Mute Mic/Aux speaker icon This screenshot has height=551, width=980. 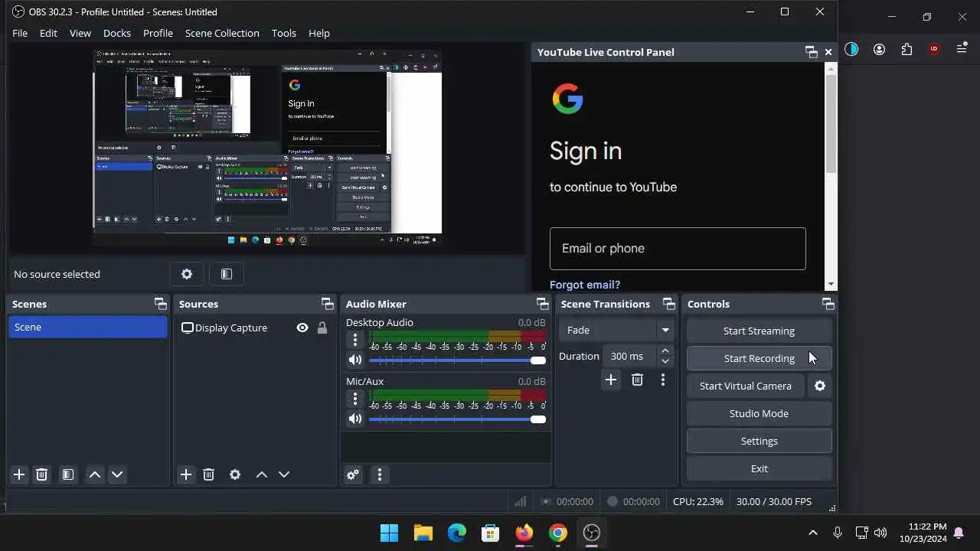pos(355,419)
